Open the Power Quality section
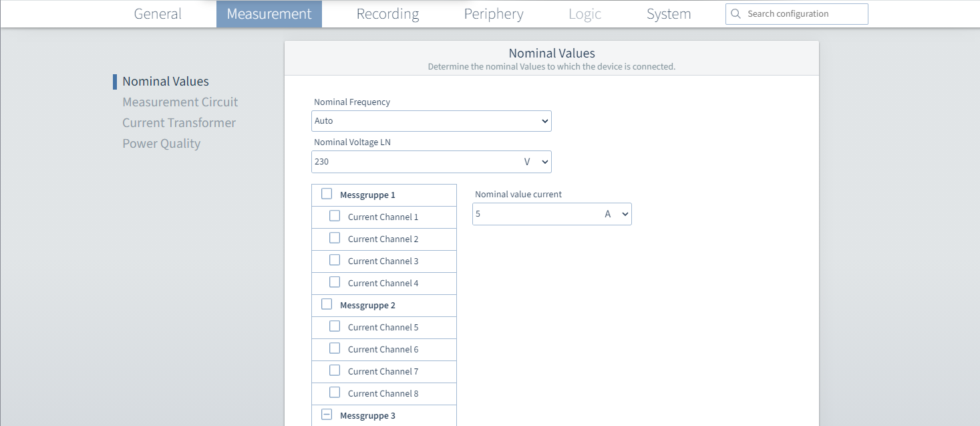Screen dimensions: 980x426 pyautogui.click(x=161, y=144)
